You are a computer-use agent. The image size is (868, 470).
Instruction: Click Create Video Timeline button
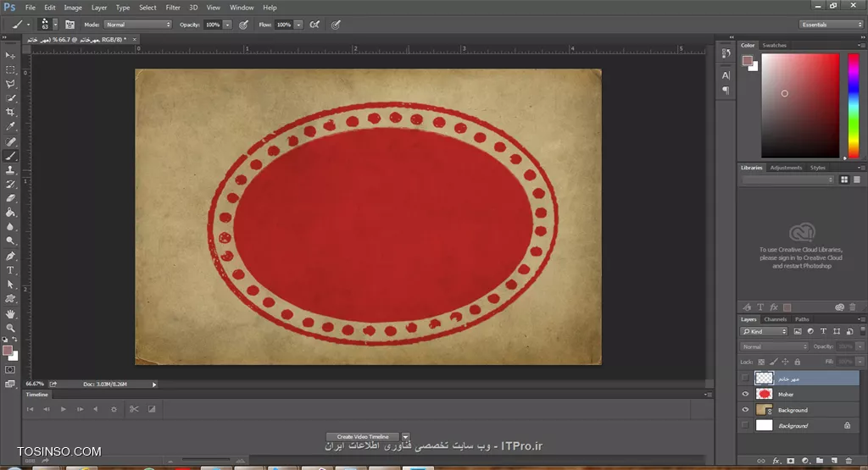(x=363, y=436)
